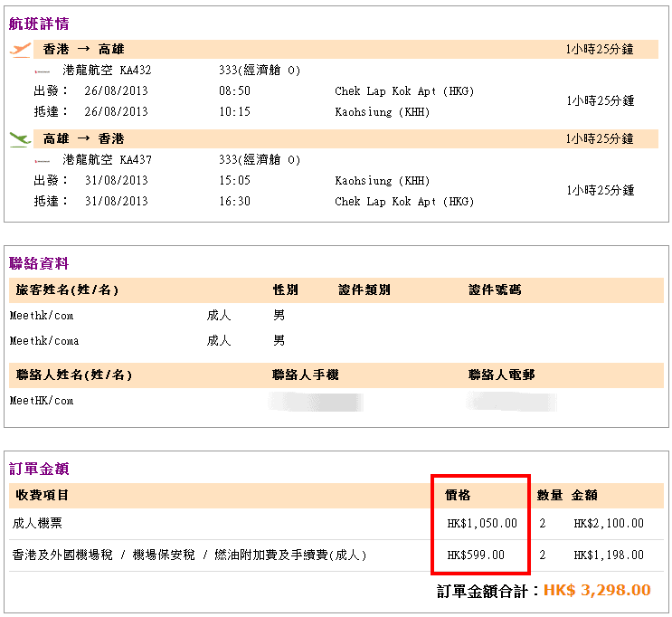Select the HK$1,050.00 adult ticket price
Screen dimensions: 672x617
pyautogui.click(x=482, y=523)
